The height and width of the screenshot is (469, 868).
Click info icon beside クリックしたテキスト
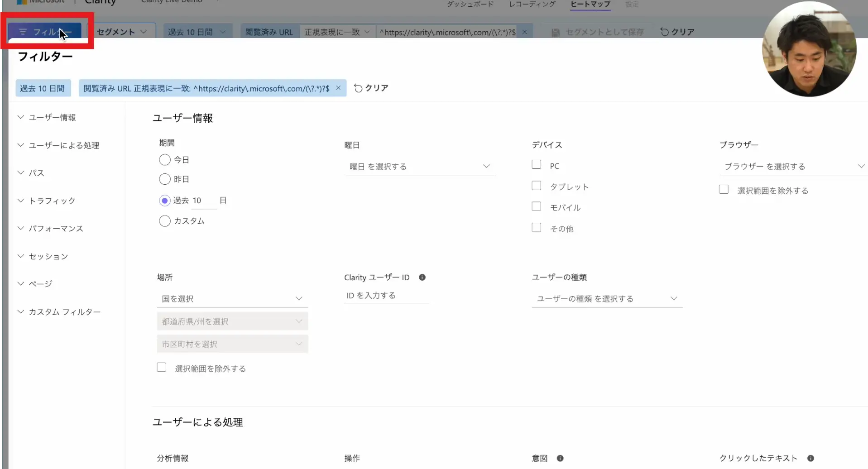pos(810,458)
